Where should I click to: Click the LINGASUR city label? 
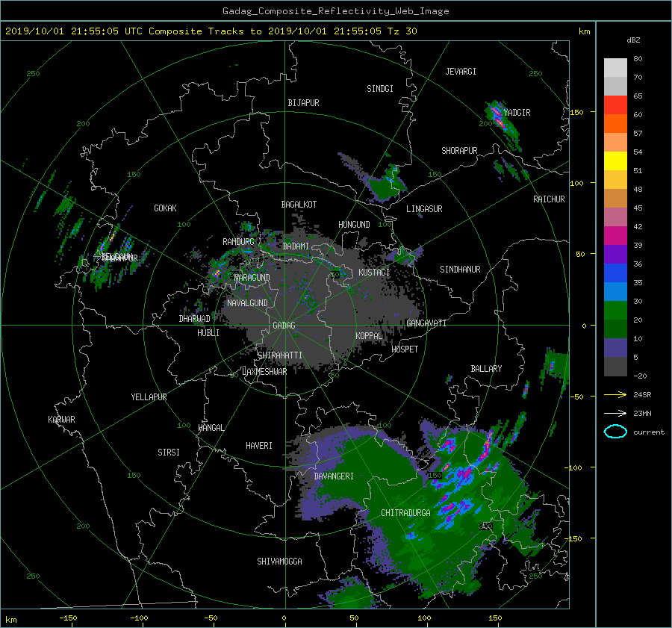[424, 209]
